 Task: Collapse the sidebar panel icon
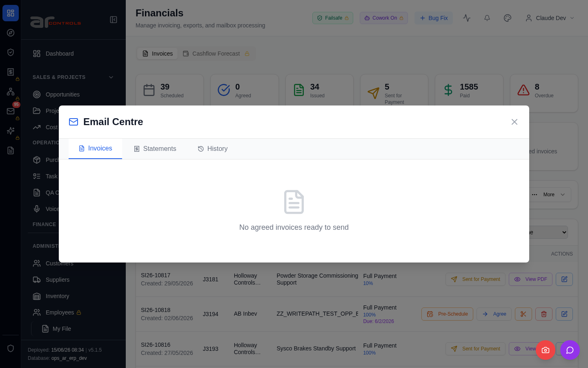click(114, 20)
